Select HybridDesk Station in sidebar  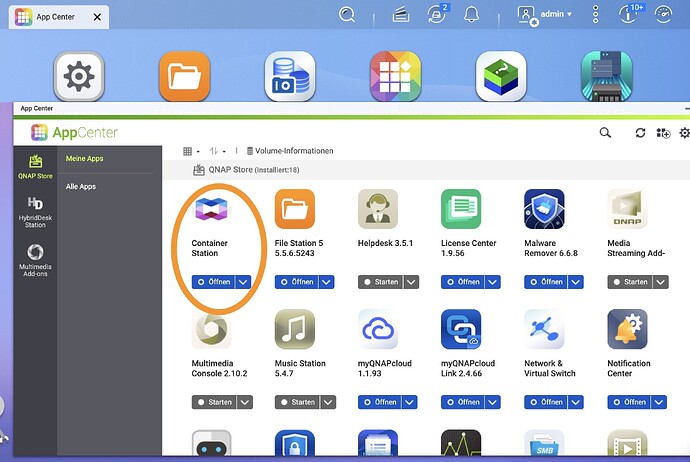(35, 212)
